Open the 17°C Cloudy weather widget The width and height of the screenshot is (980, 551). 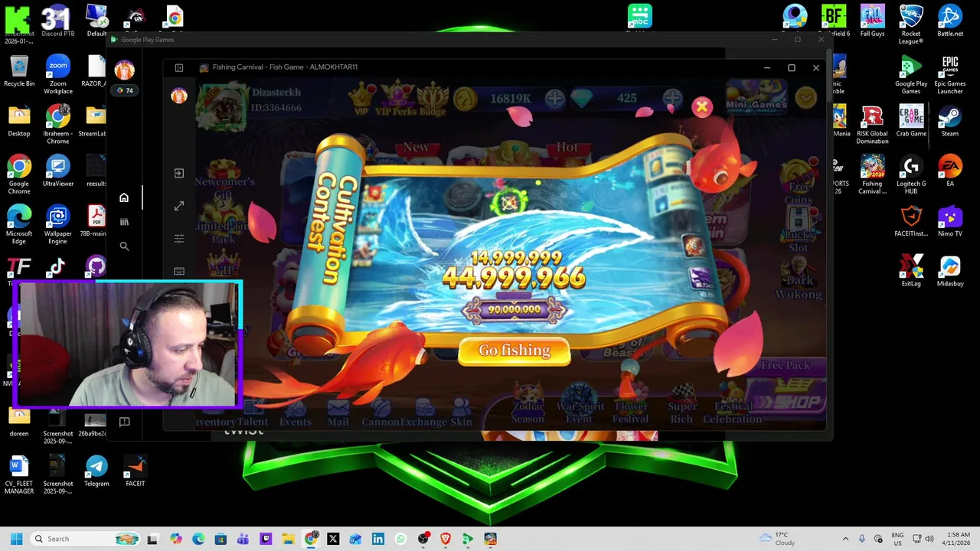tap(778, 539)
